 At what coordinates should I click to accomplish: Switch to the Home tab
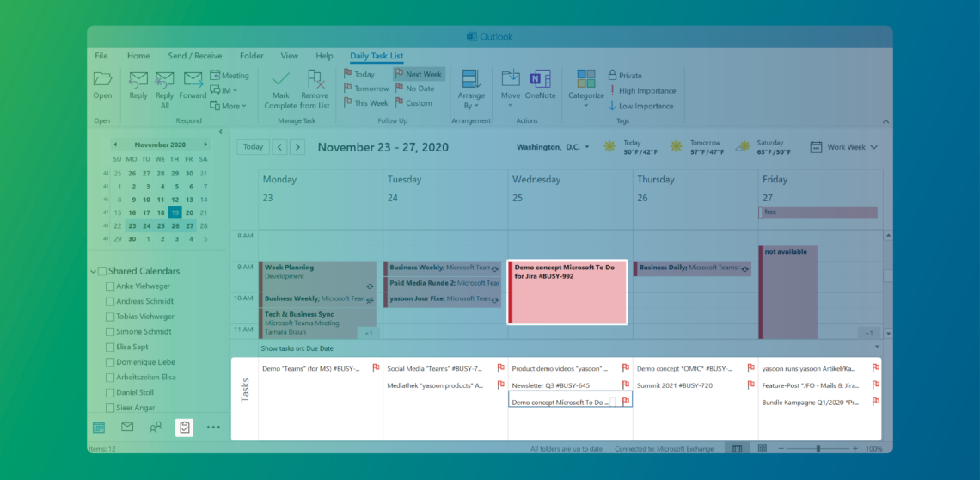point(138,56)
